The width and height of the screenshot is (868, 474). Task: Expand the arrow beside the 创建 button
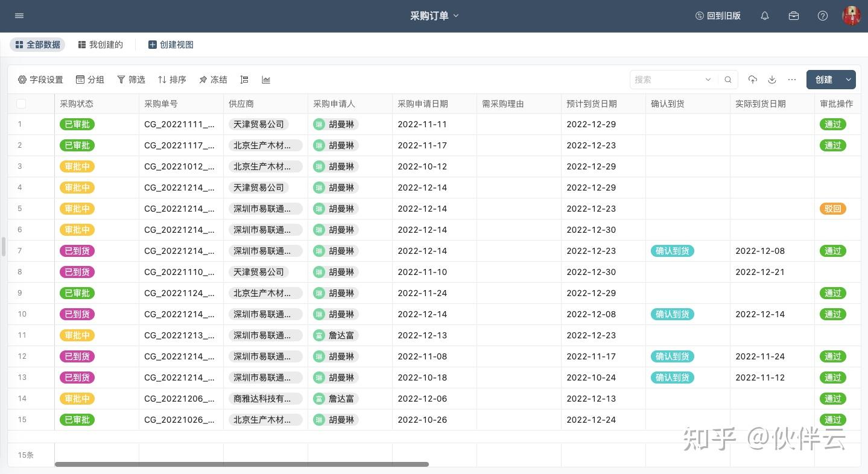[849, 80]
